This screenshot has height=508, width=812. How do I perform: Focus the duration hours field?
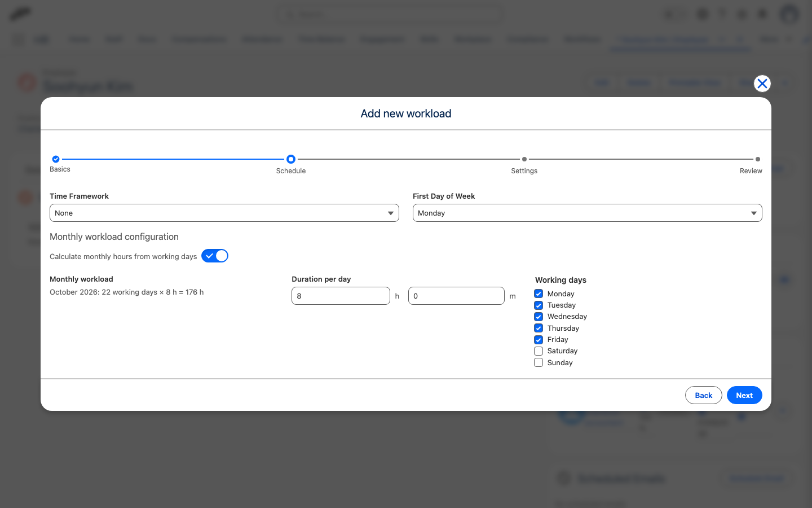pos(341,296)
